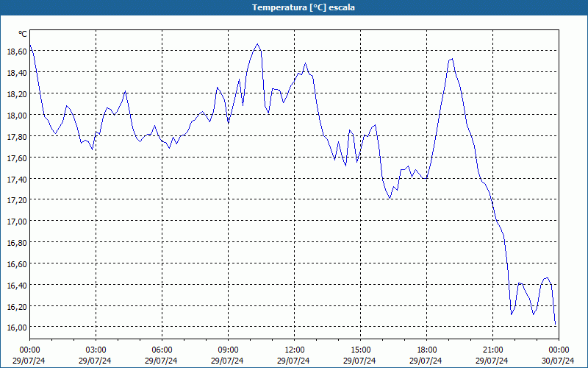This screenshot has height=368, width=588.
Task: Pick the 17,40 axis label
Action: [x=17, y=179]
